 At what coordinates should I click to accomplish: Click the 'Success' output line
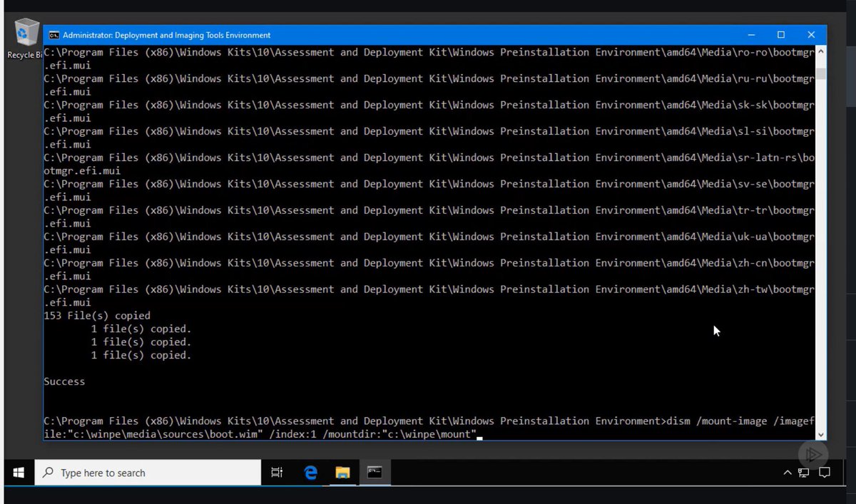tap(64, 381)
